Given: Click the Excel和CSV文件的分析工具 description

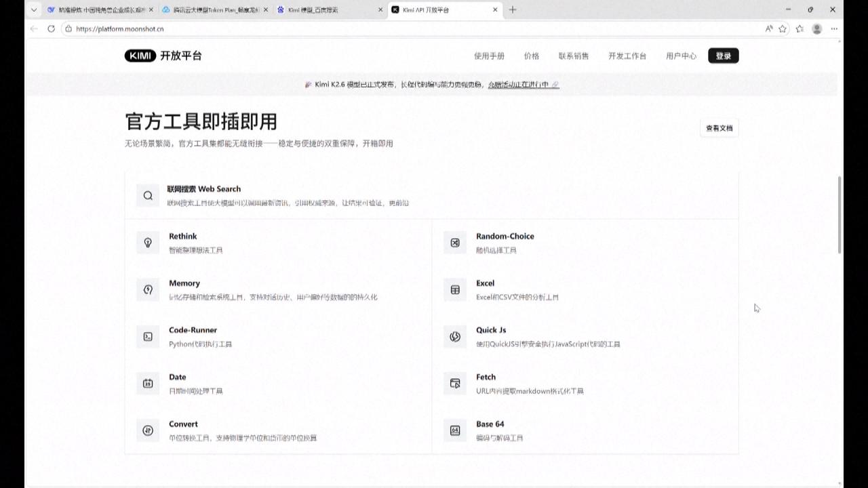Looking at the screenshot, I should [x=517, y=297].
